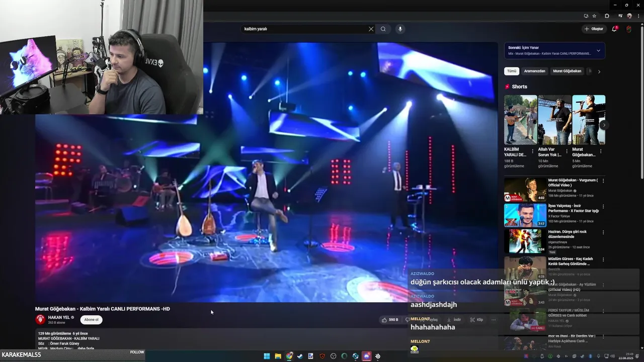644x362 pixels.
Task: Open the third Murat Göğebakan short thumbnail
Action: pyautogui.click(x=589, y=120)
